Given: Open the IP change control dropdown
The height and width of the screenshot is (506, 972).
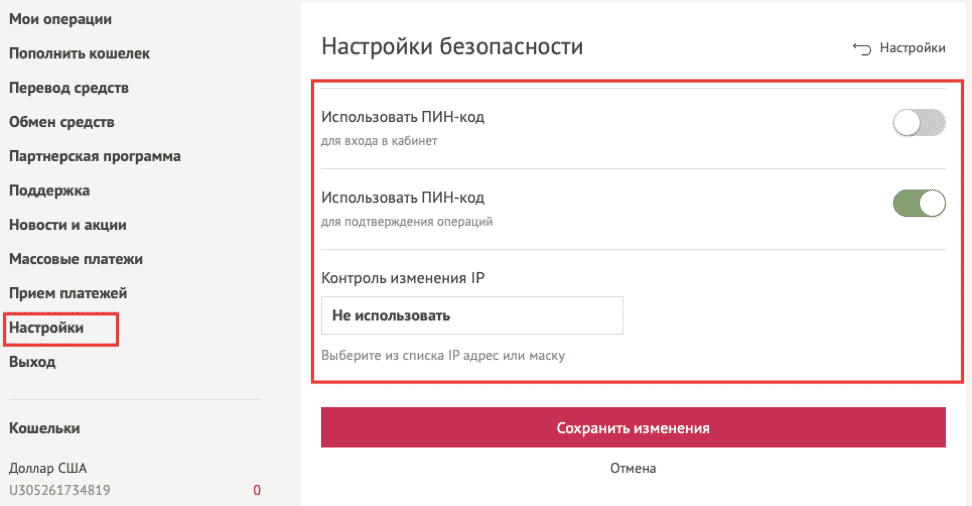Looking at the screenshot, I should tap(472, 315).
